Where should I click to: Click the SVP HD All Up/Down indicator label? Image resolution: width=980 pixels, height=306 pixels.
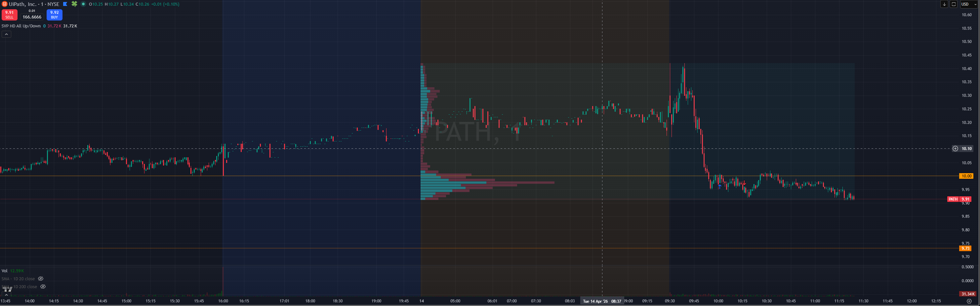click(21, 26)
